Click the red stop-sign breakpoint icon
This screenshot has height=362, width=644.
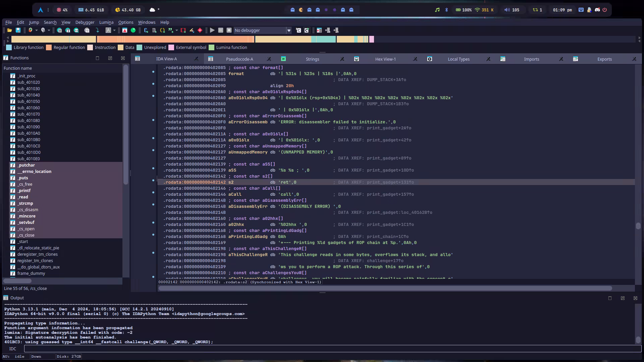pyautogui.click(x=200, y=30)
